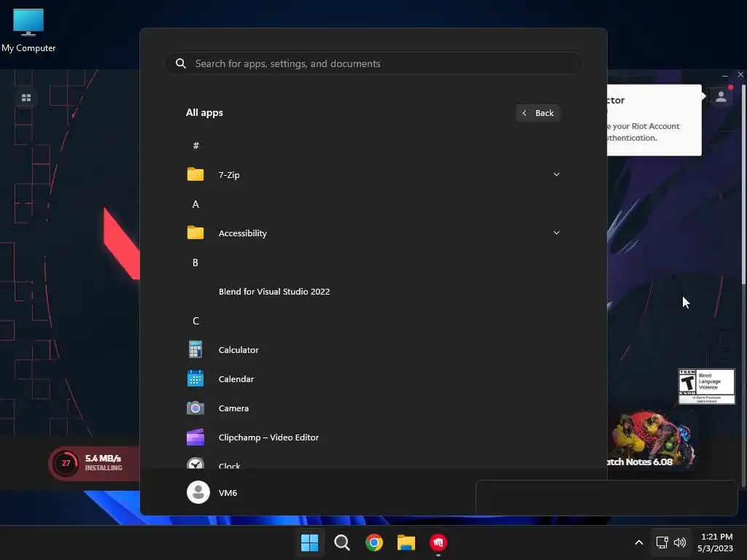Open the Patch Notes 6.08 thumbnail
747x560 pixels.
point(651,440)
